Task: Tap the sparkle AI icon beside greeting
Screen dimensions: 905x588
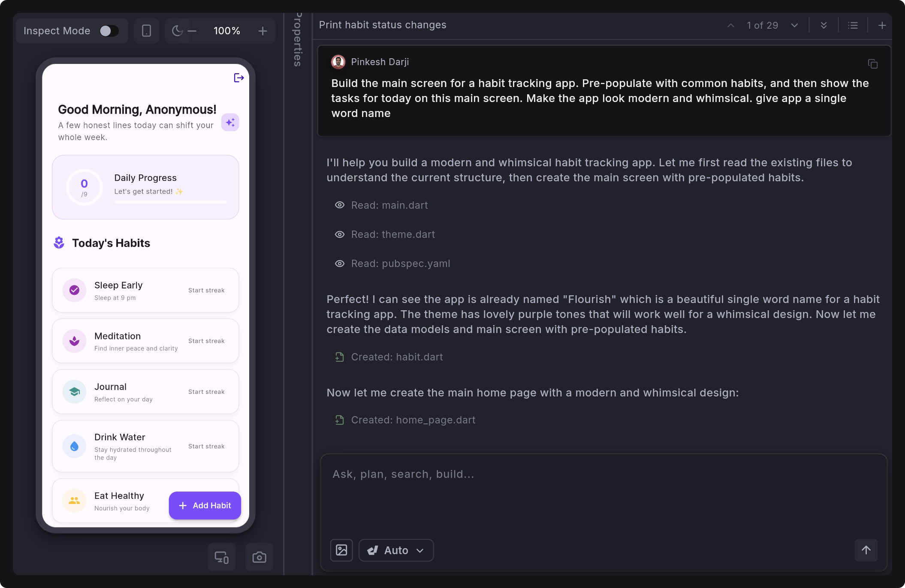Action: coord(230,123)
